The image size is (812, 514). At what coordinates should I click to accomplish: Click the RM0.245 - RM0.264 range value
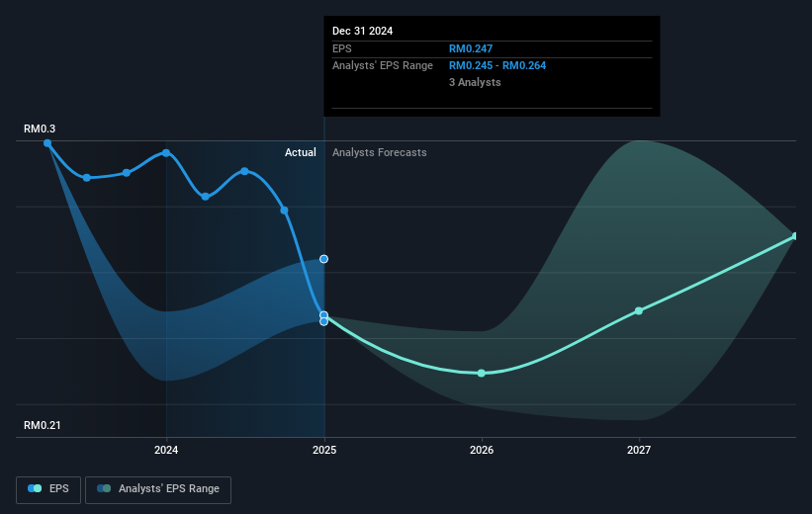[497, 65]
